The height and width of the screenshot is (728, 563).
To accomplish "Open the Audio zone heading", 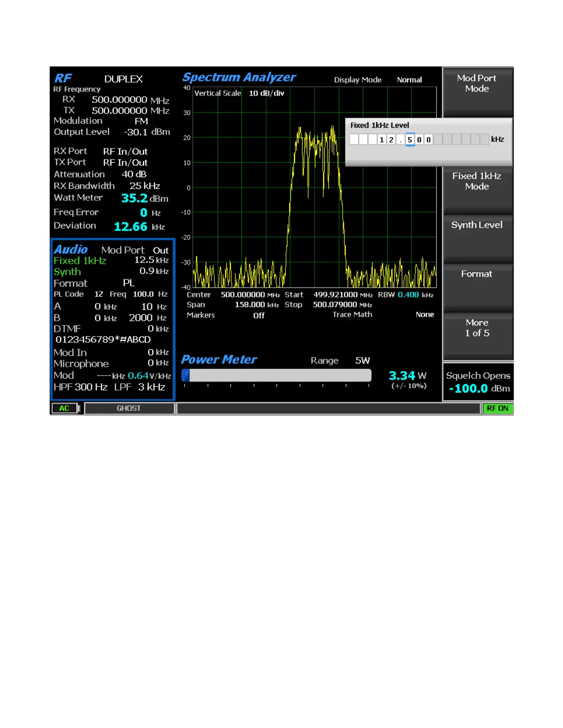I will coord(70,249).
